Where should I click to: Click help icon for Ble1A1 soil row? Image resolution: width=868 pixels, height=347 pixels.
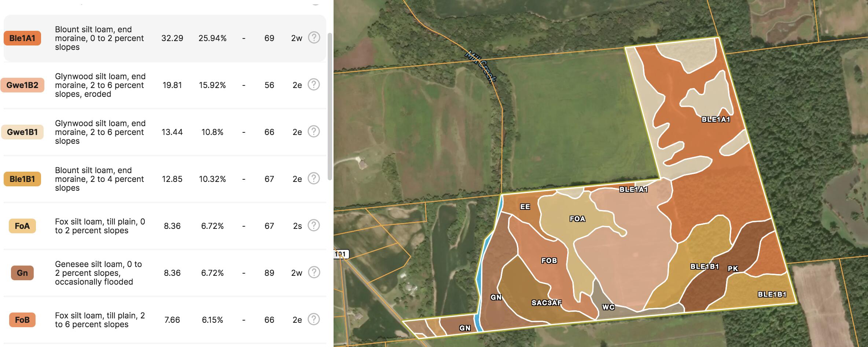click(314, 38)
